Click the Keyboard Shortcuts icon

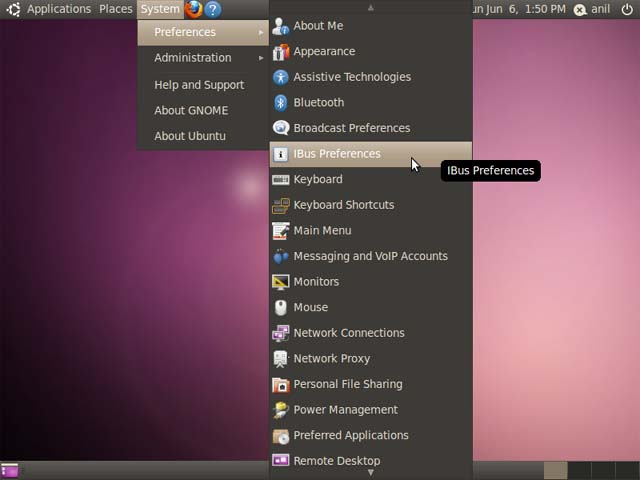[281, 206]
